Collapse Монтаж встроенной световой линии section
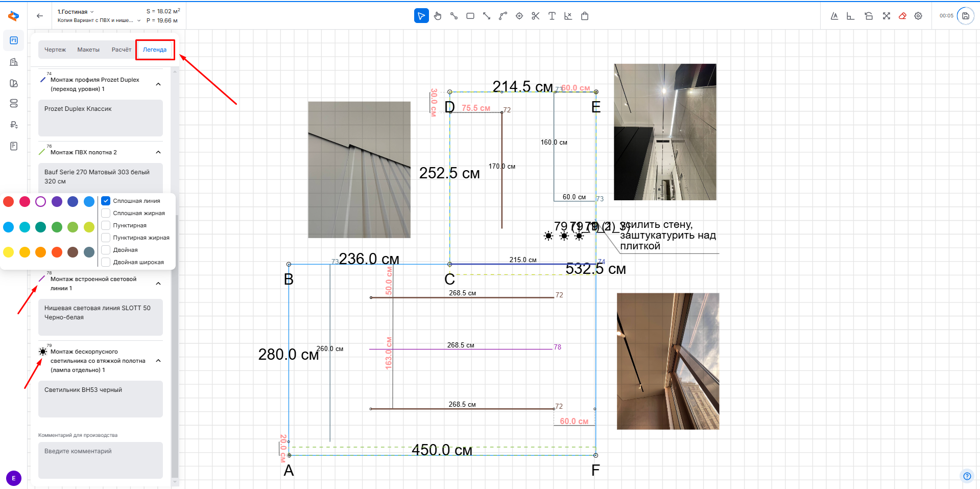This screenshot has height=489, width=980. point(158,284)
